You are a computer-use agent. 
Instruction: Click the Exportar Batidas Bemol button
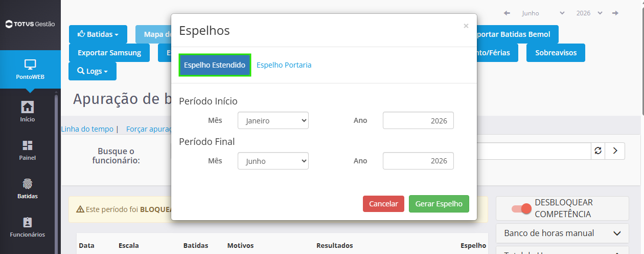coord(517,34)
